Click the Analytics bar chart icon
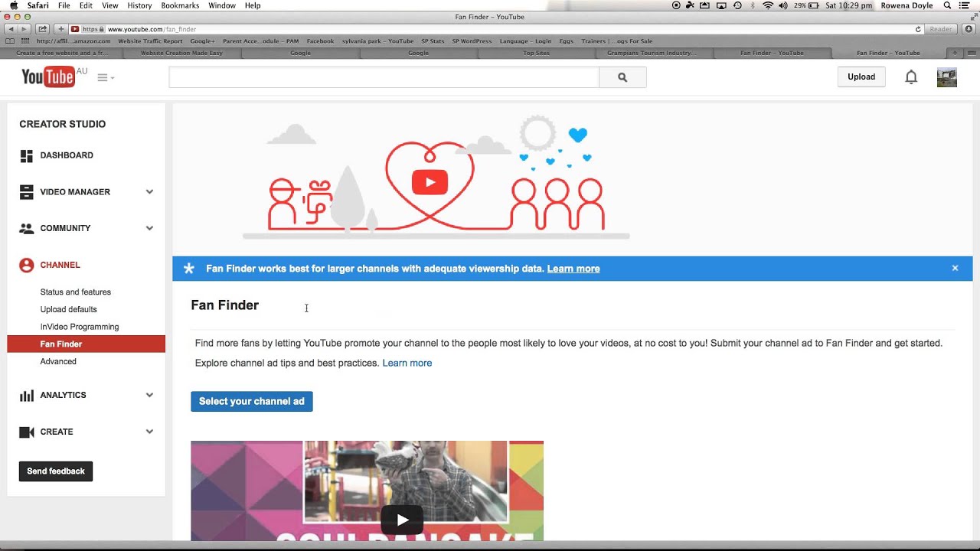The image size is (980, 551). (x=27, y=396)
